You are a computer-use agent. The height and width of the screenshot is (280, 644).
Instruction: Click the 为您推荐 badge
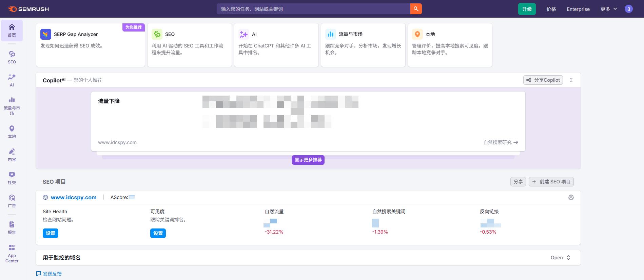pos(134,27)
